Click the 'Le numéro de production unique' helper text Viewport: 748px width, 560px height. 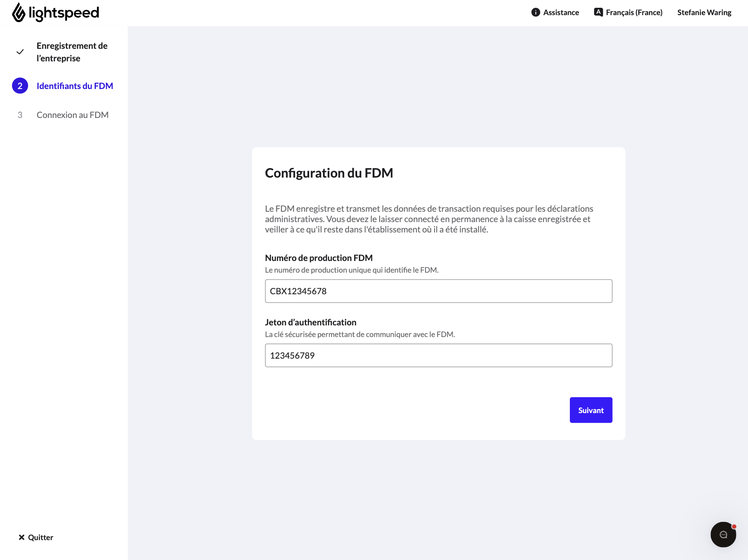(x=352, y=270)
